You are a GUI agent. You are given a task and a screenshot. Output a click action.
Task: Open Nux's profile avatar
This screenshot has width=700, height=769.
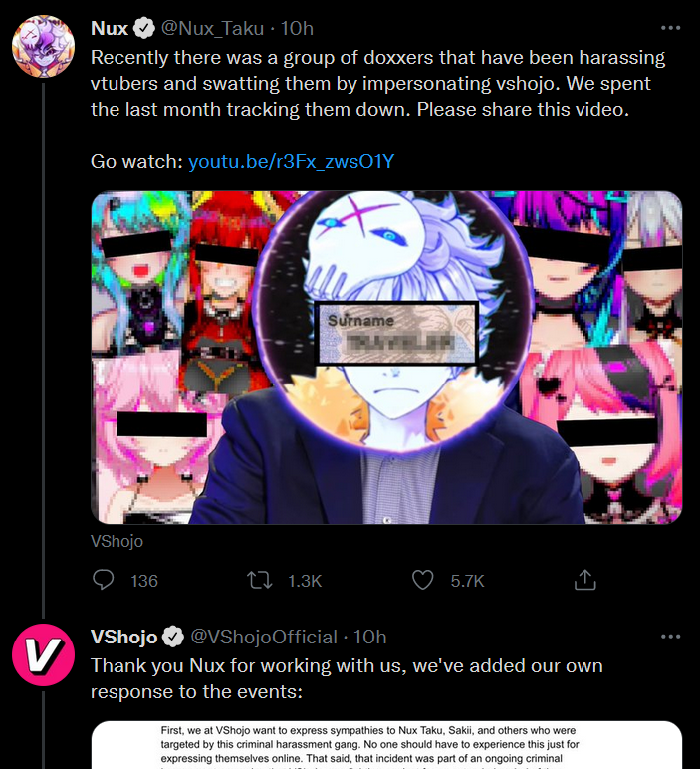pos(43,46)
